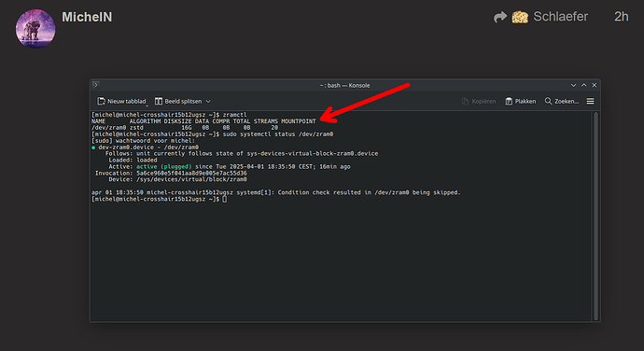Screen dimensions: 644x351
Task: Click the Konsole terminal icon in the title bar
Action: tap(96, 85)
